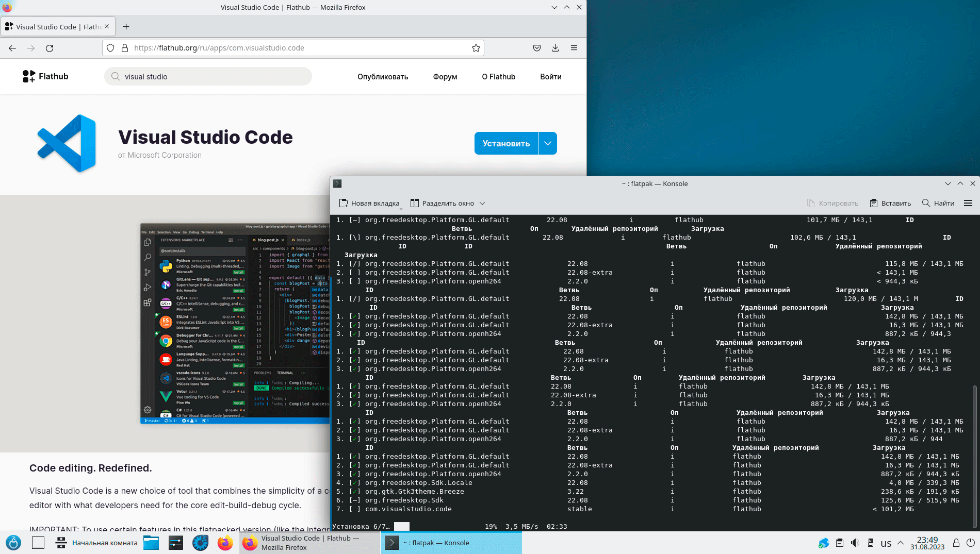The width and height of the screenshot is (980, 554).
Task: Click the Войти login link
Action: click(550, 77)
